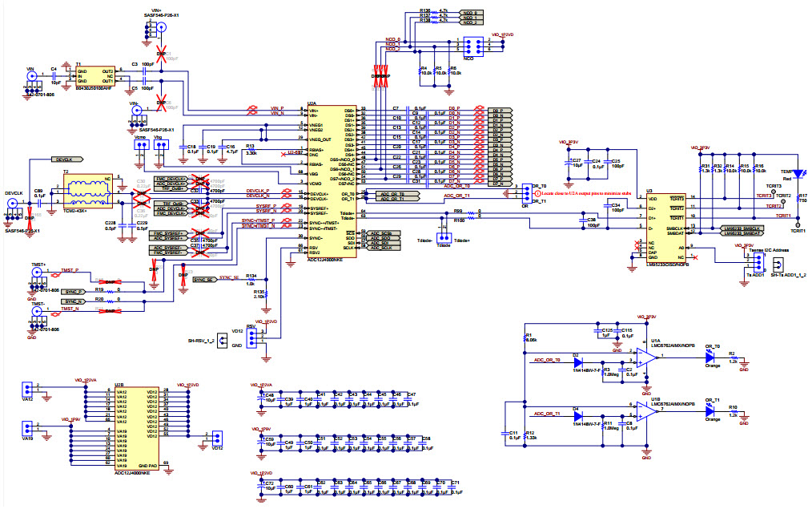This screenshot has height=509, width=812.
Task: Select the LM95233_SMBCLK net label
Action: click(x=742, y=228)
